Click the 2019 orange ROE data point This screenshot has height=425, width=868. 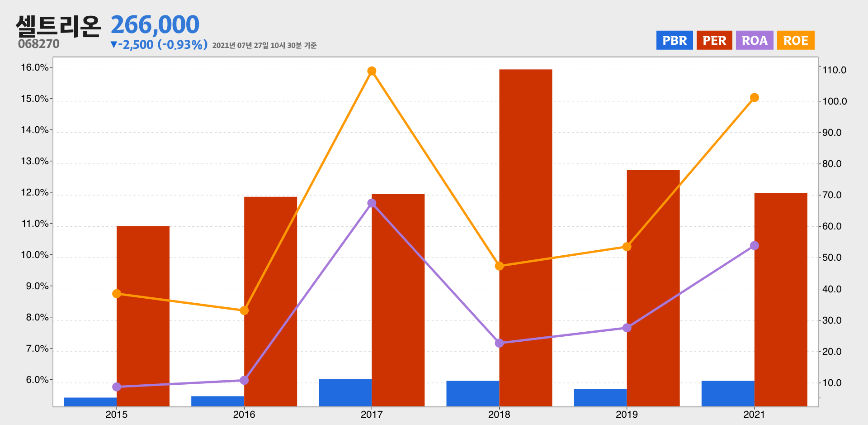tap(627, 247)
